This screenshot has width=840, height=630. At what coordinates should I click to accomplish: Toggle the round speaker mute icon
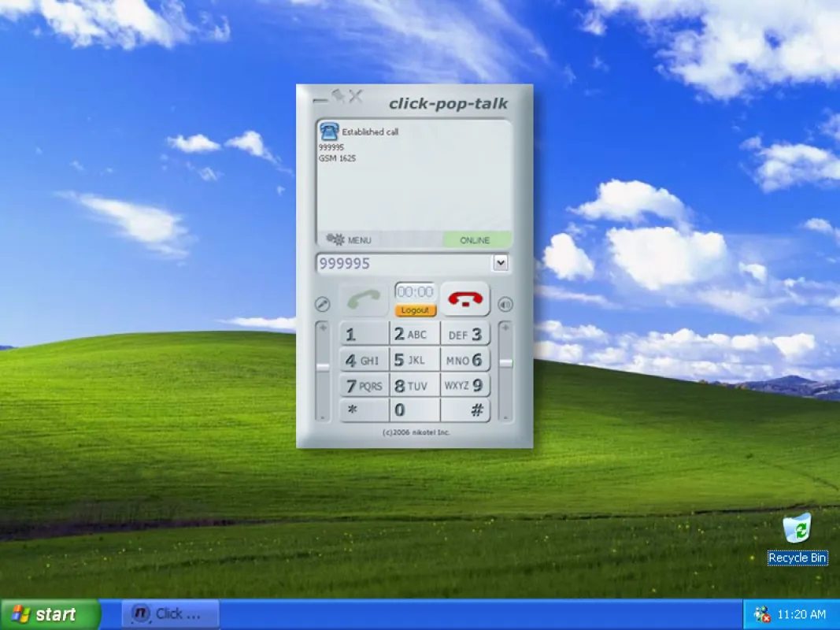click(505, 304)
